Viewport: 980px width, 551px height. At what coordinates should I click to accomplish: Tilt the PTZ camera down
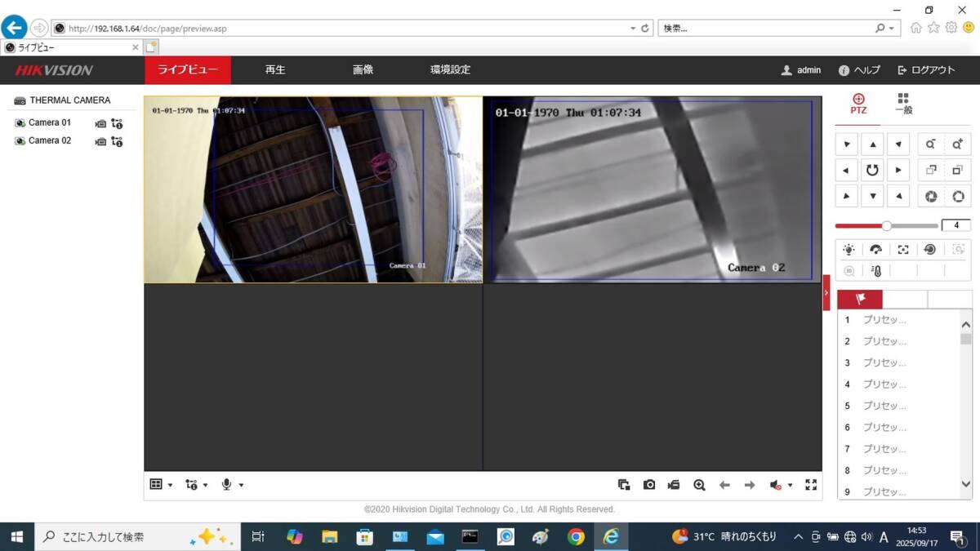click(872, 196)
